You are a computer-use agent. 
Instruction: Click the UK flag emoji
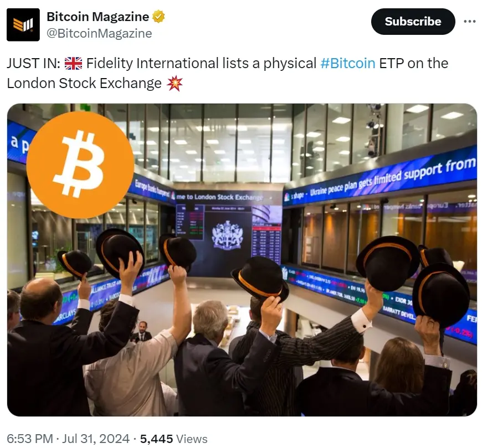(x=73, y=64)
